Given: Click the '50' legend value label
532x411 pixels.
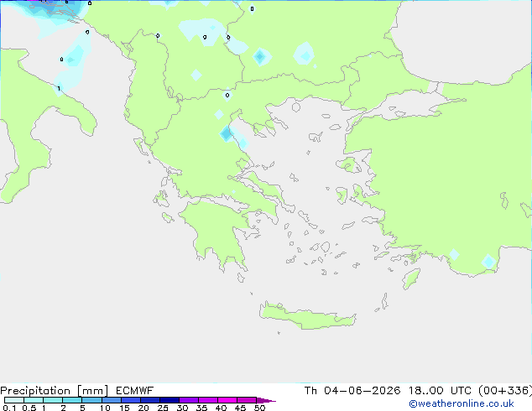Looking at the screenshot, I should [x=260, y=408].
